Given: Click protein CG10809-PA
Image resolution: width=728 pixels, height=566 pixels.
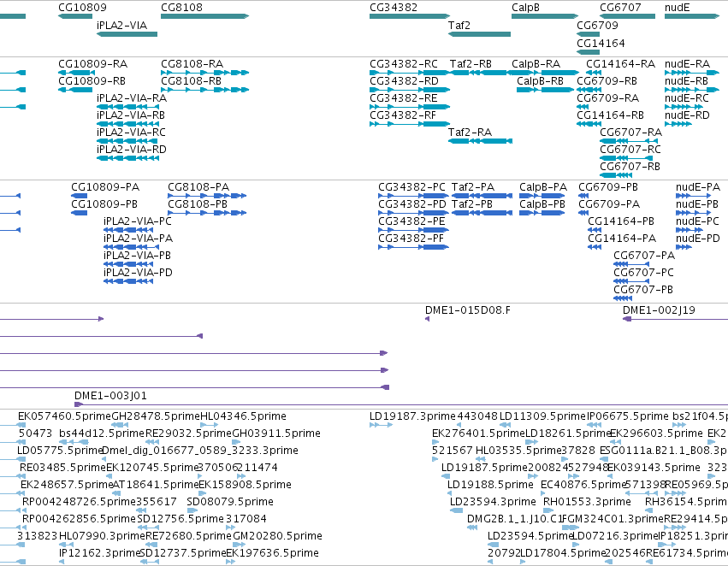Looking at the screenshot, I should coord(79,196).
